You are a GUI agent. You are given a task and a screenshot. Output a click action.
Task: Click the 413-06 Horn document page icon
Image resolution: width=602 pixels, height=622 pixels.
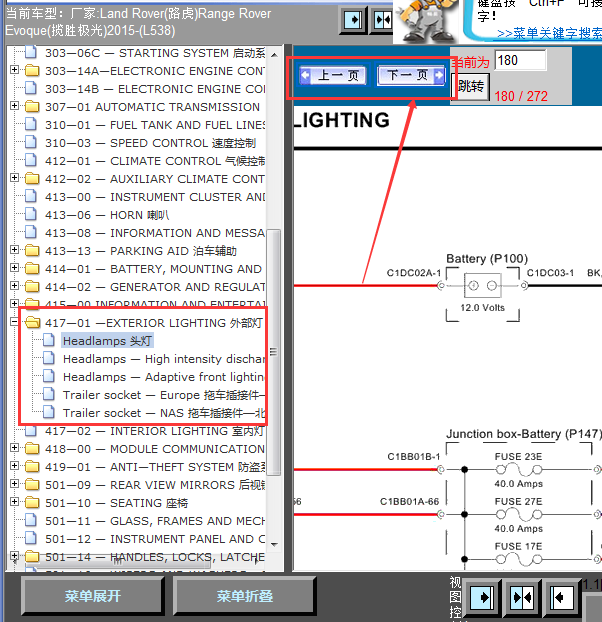pyautogui.click(x=31, y=214)
